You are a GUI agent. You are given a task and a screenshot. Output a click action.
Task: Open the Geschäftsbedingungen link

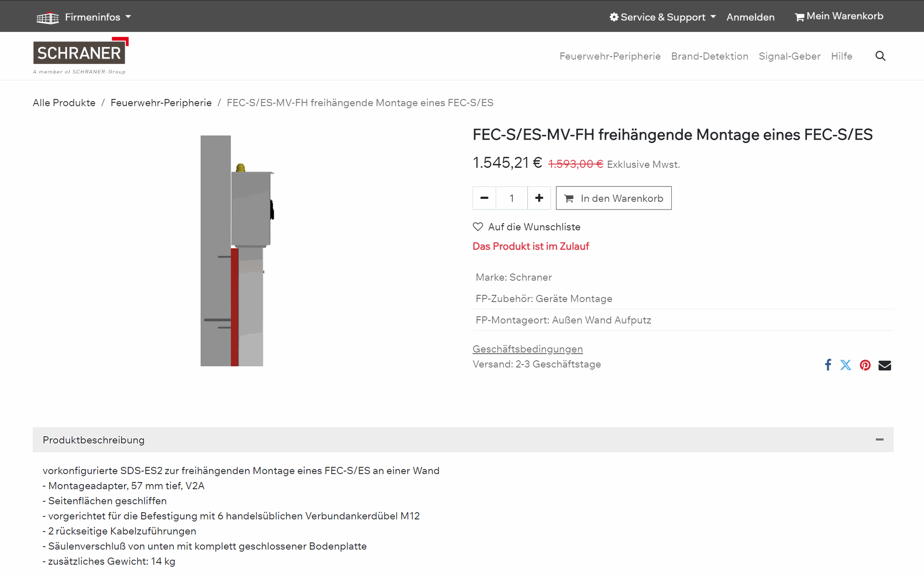tap(527, 349)
